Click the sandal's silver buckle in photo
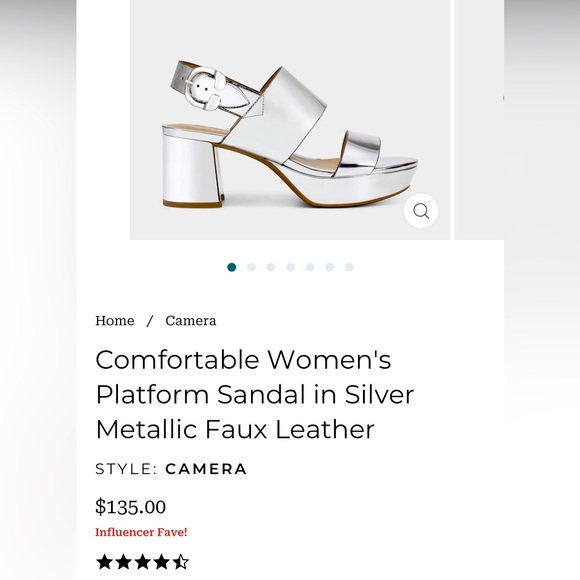Image resolution: width=580 pixels, height=580 pixels. [x=204, y=88]
